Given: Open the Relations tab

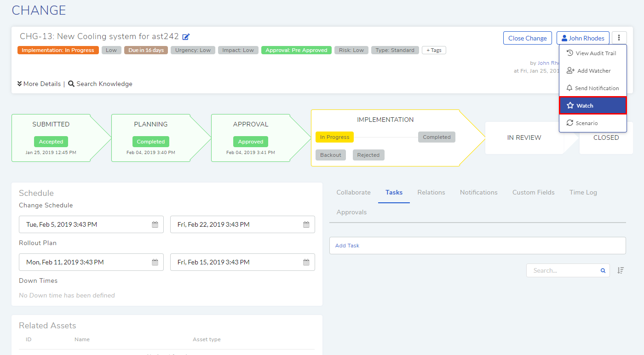Looking at the screenshot, I should tap(431, 192).
